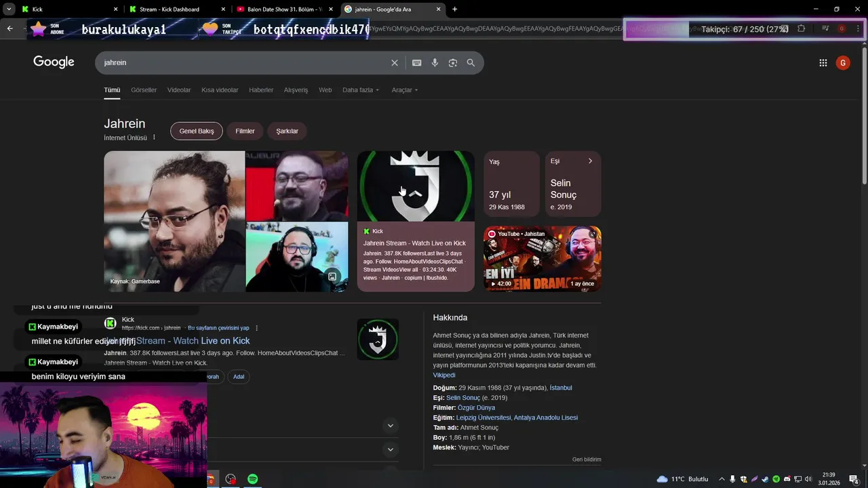This screenshot has height=488, width=868.
Task: Open the Kick Jahrein Stream card
Action: click(x=416, y=222)
